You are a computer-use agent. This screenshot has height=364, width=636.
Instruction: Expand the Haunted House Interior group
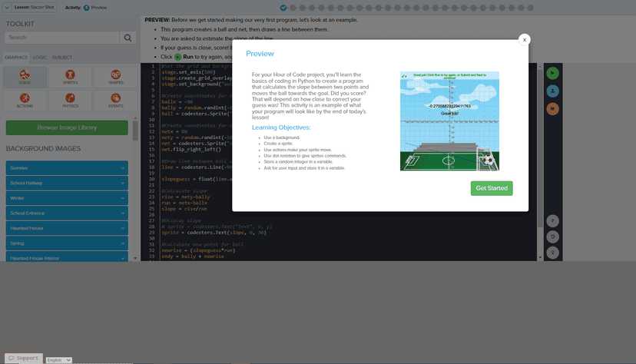(x=67, y=257)
